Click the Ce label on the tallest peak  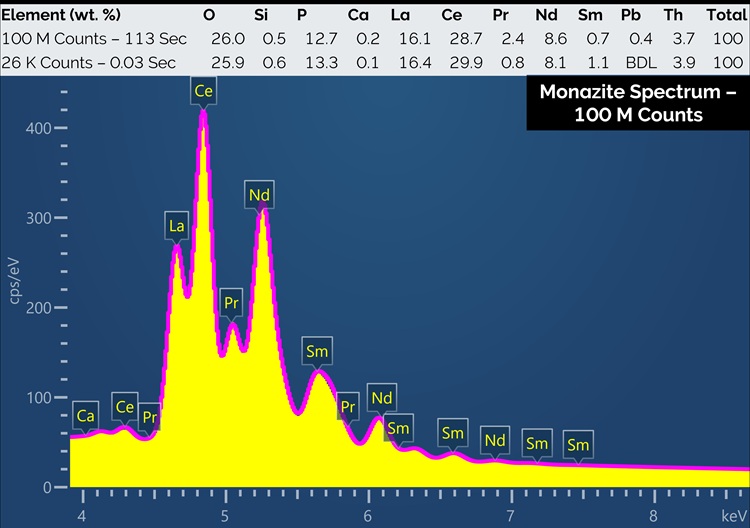pos(204,91)
